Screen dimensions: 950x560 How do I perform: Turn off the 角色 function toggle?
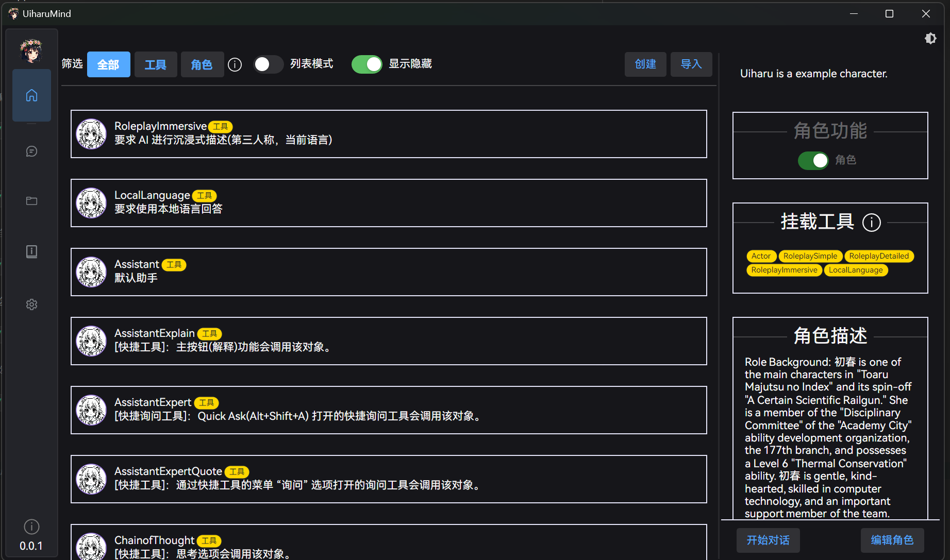tap(813, 160)
